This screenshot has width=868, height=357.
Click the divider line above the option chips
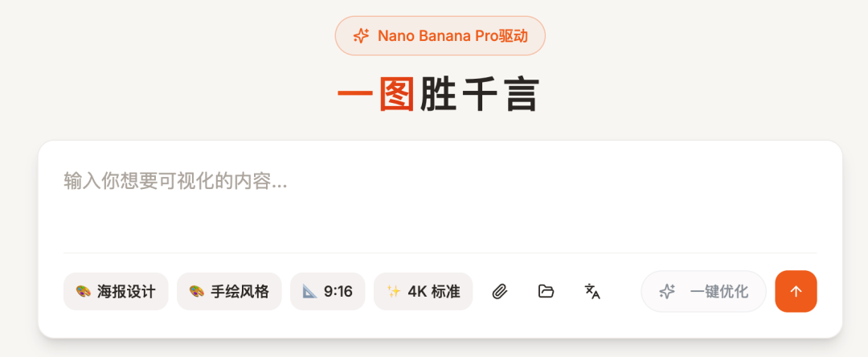tap(440, 253)
